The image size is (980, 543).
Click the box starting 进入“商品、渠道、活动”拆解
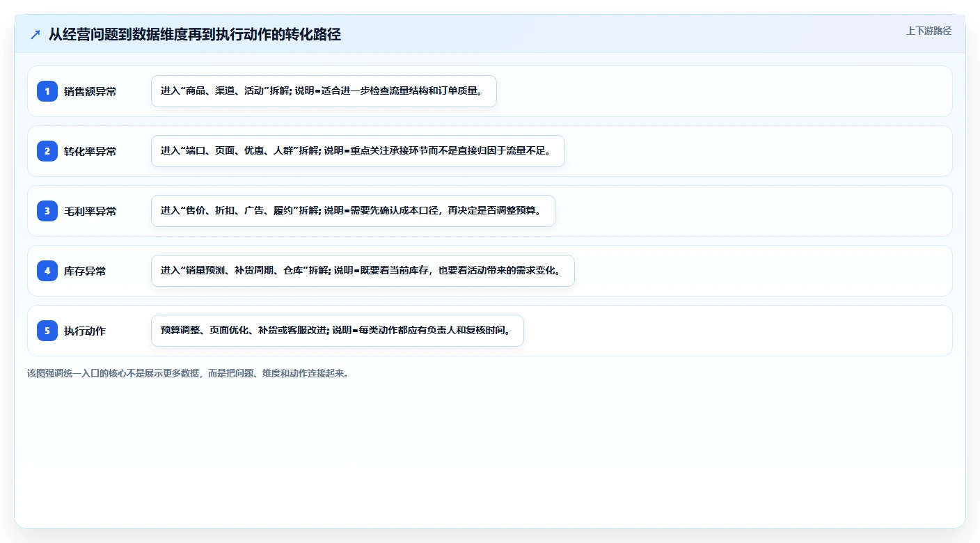coord(324,91)
